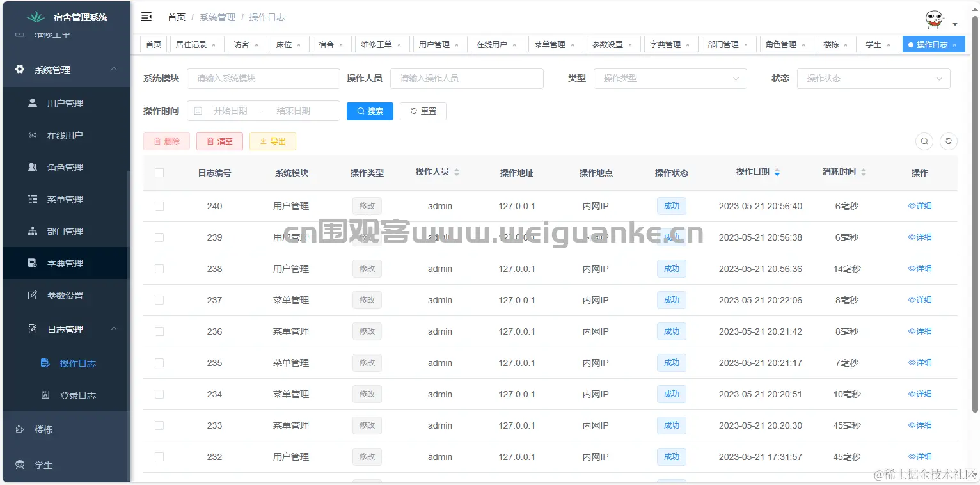Screen dimensions: 980x485
Task: Open 部门管理 in the sidebar menu
Action: pos(65,231)
